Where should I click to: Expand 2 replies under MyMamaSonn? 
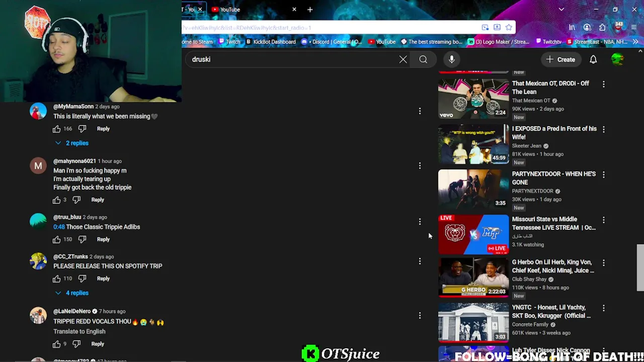tap(72, 143)
